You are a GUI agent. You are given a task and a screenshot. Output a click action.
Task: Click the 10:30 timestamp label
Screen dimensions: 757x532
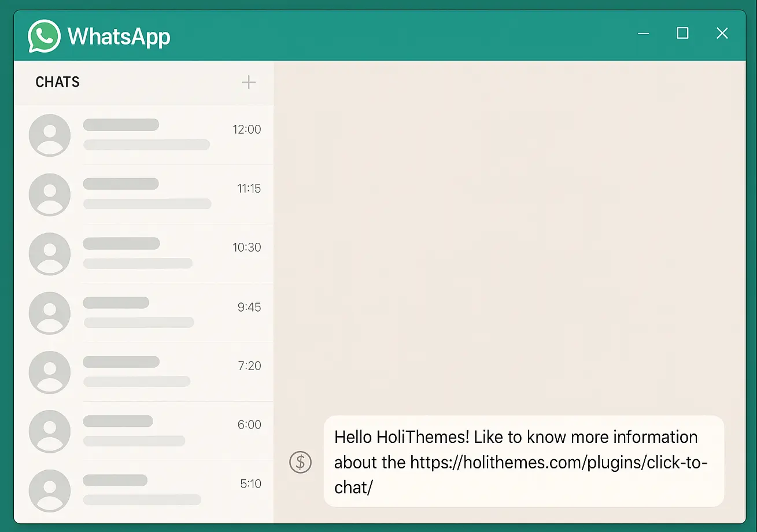(x=248, y=247)
